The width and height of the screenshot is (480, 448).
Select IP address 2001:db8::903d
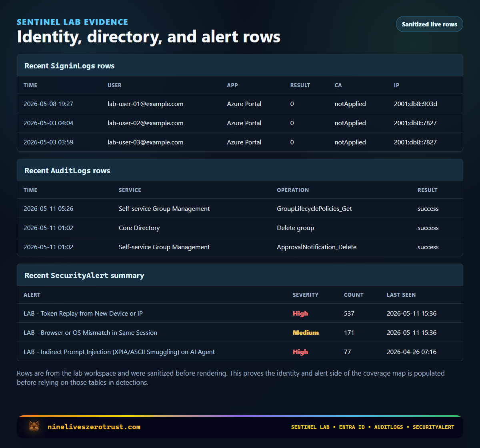tap(416, 104)
